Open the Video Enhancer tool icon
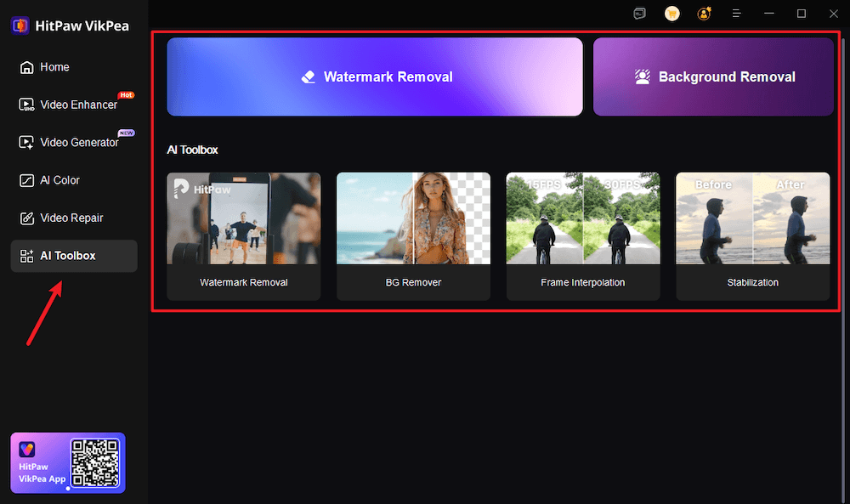Viewport: 850px width, 504px height. [x=25, y=105]
